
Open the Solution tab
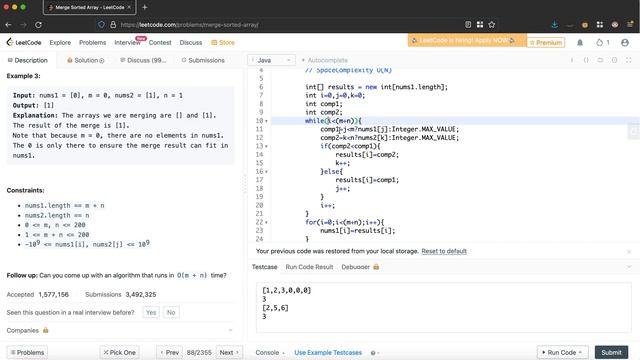85,60
